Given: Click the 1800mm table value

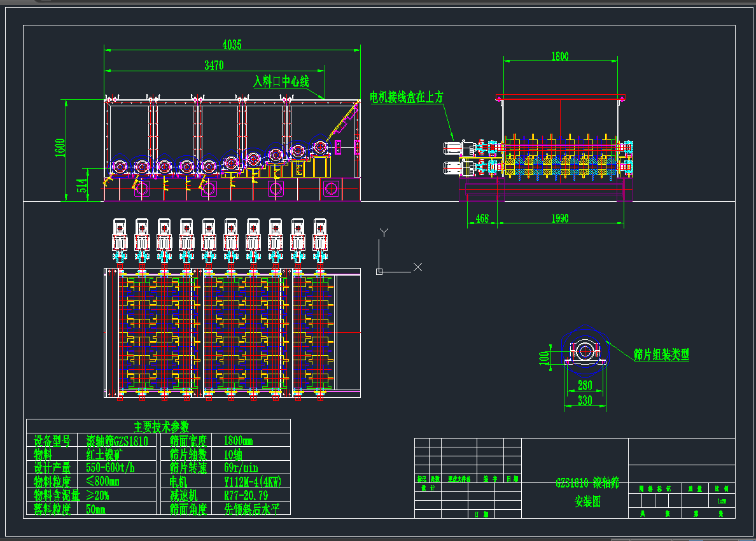Looking at the screenshot, I should click(x=238, y=440).
